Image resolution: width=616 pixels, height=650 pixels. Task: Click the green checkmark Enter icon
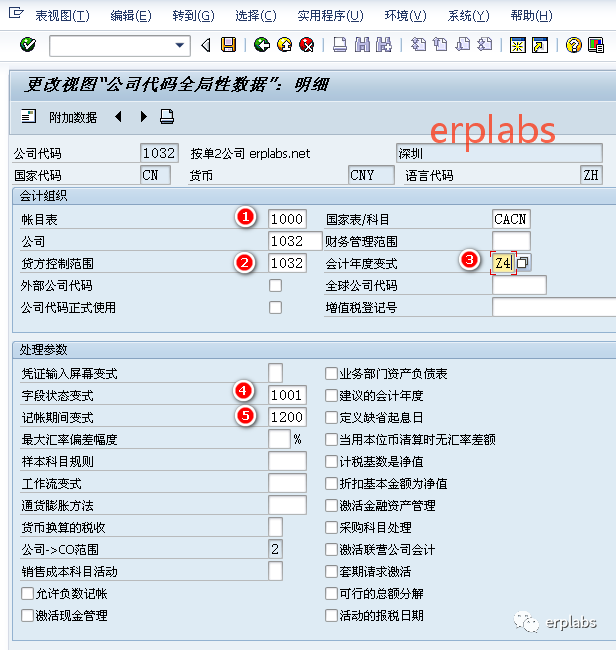point(28,45)
